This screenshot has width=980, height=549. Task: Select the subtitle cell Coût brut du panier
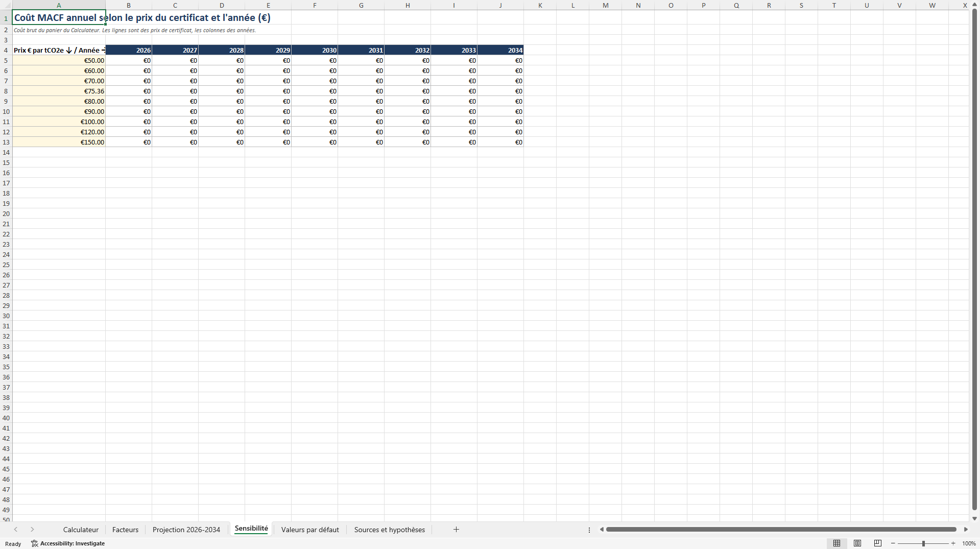(59, 30)
